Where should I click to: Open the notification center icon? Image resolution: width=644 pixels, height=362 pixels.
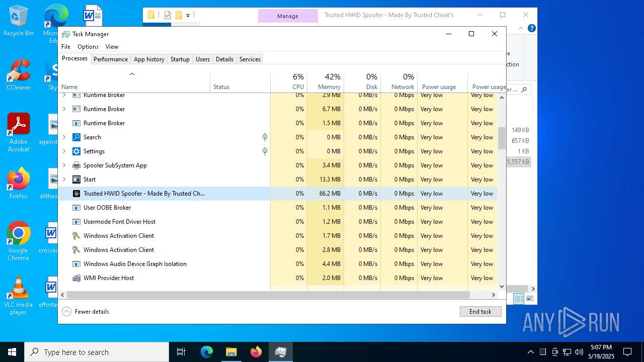[627, 352]
